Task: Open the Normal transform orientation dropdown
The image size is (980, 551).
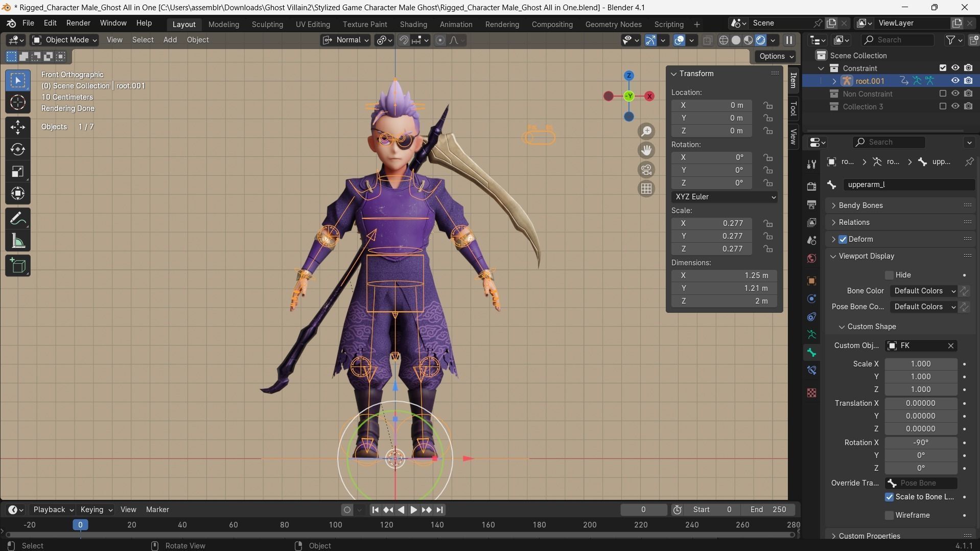Action: [345, 40]
